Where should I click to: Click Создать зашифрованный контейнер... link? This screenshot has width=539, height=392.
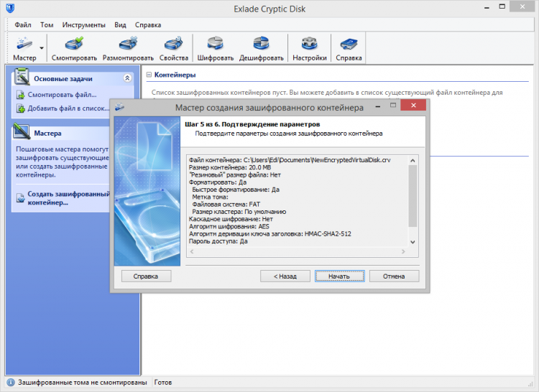pos(68,198)
